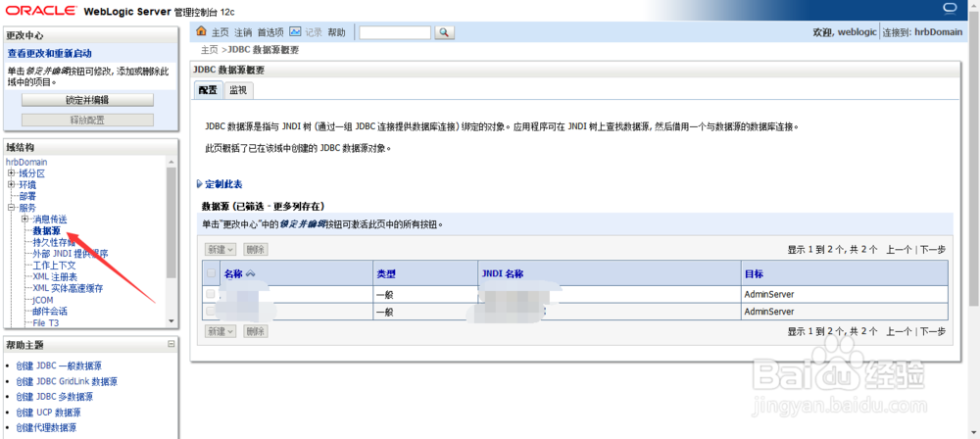Expand the 定制此表 section
The height and width of the screenshot is (439, 980).
pos(220,184)
